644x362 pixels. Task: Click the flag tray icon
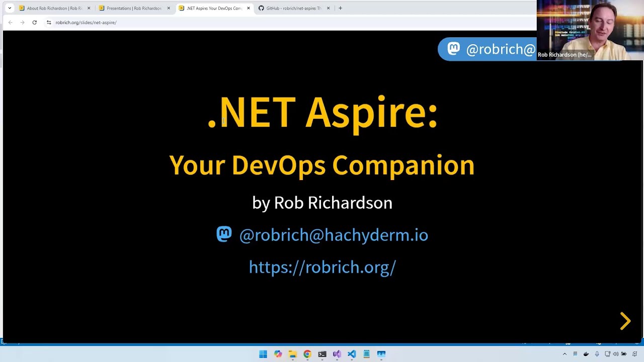tap(575, 354)
